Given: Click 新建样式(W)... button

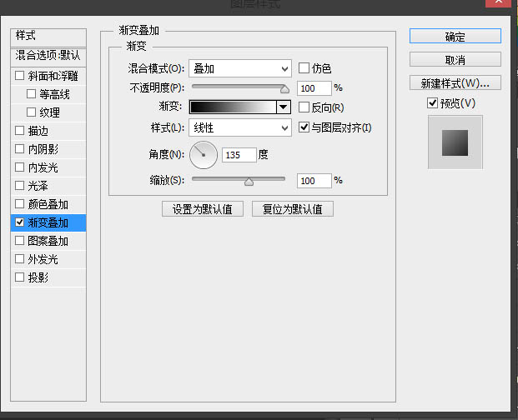Looking at the screenshot, I should pyautogui.click(x=455, y=83).
